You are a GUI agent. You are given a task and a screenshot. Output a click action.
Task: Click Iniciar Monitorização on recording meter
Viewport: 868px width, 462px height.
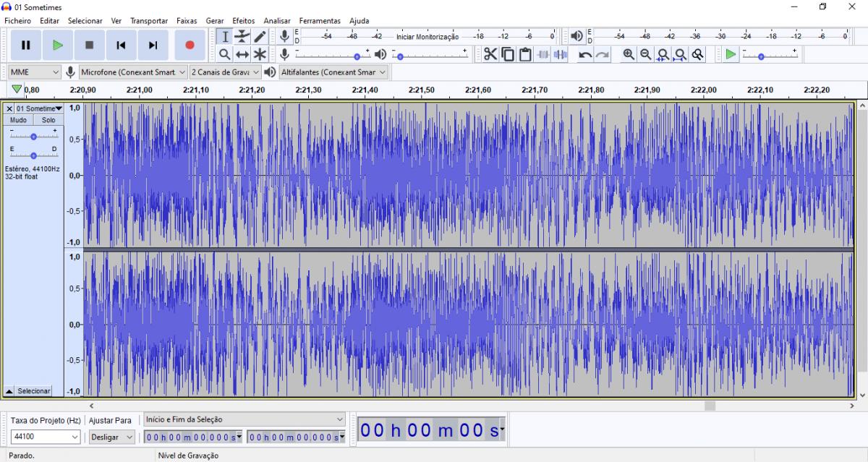pos(427,36)
